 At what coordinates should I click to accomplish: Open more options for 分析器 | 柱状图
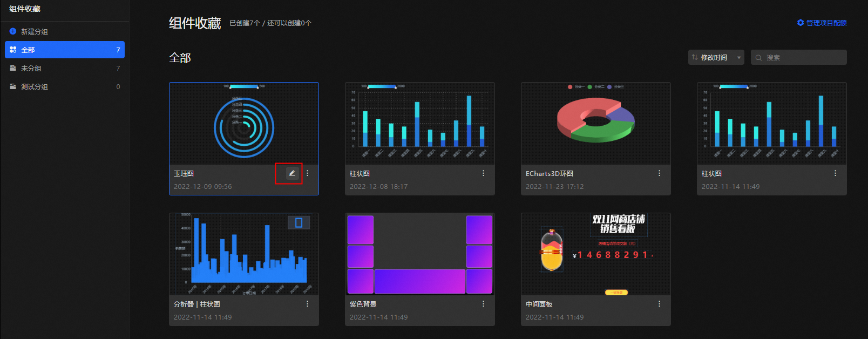point(308,304)
